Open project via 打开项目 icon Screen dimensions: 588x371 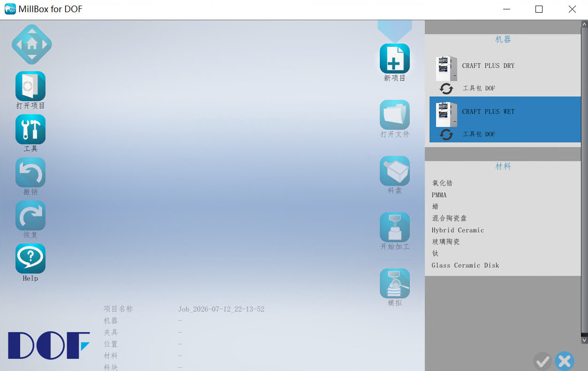click(30, 86)
